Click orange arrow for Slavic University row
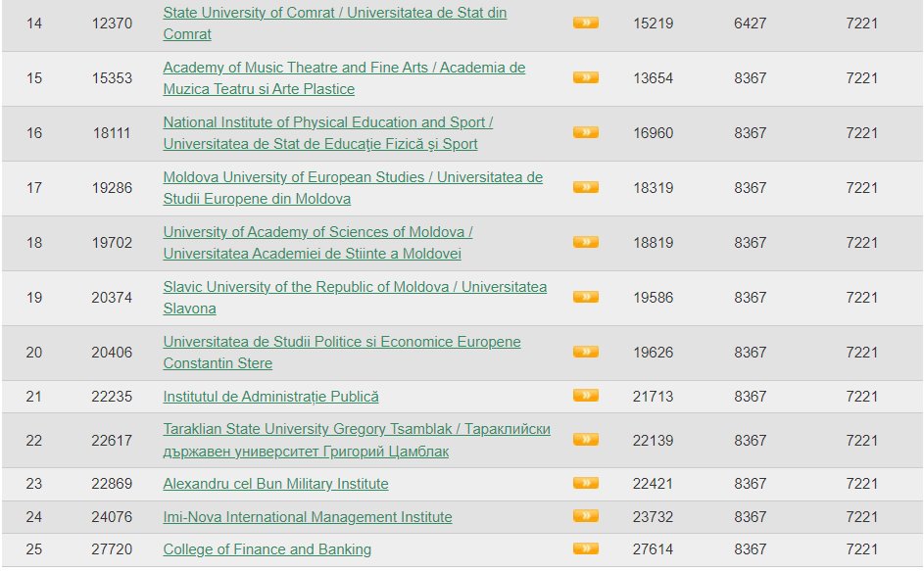 (x=586, y=297)
